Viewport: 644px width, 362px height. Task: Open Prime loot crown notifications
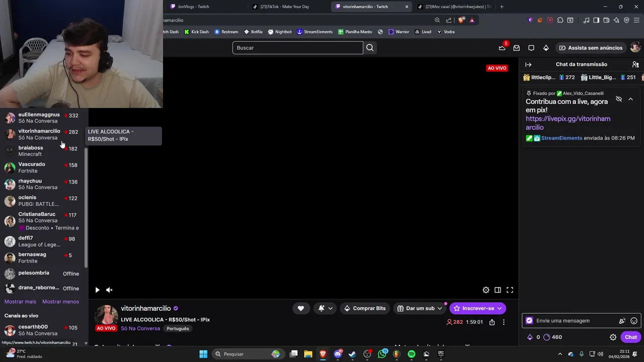coord(502,48)
